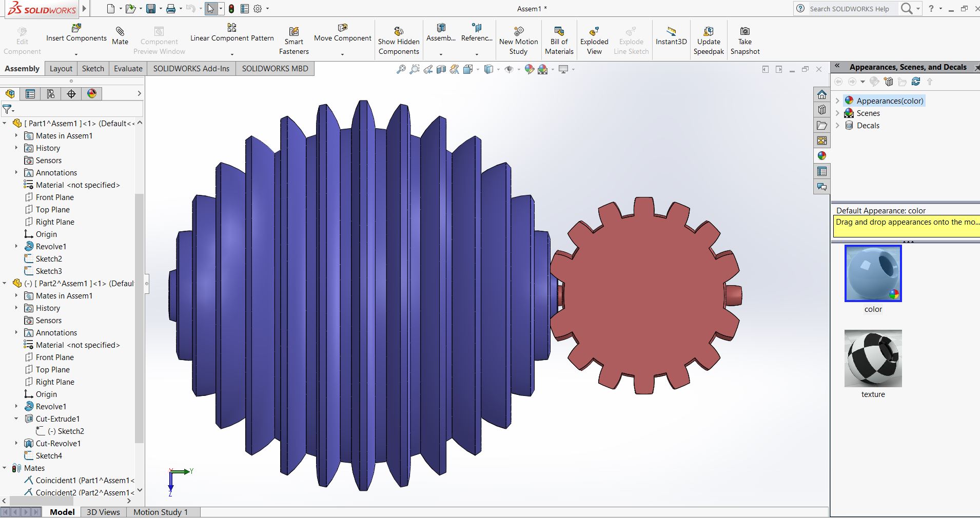Expand the FeatureManager tabs chevron
This screenshot has width=980, height=518.
point(139,93)
